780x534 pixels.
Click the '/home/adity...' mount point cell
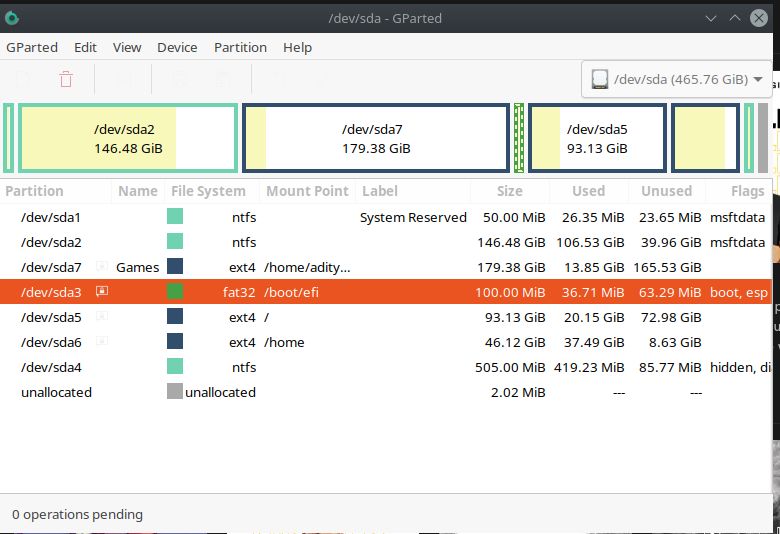click(x=307, y=267)
